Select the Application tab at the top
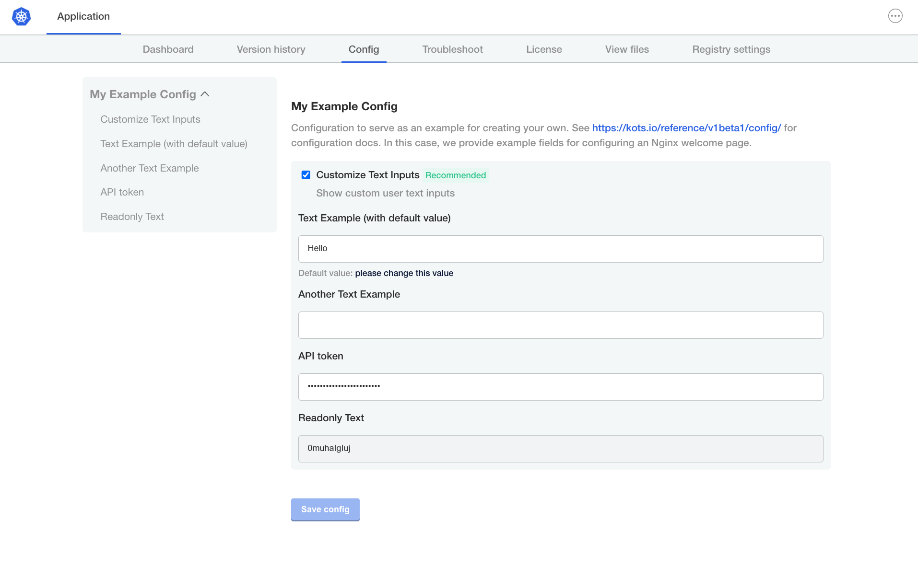This screenshot has width=918, height=588. tap(83, 16)
